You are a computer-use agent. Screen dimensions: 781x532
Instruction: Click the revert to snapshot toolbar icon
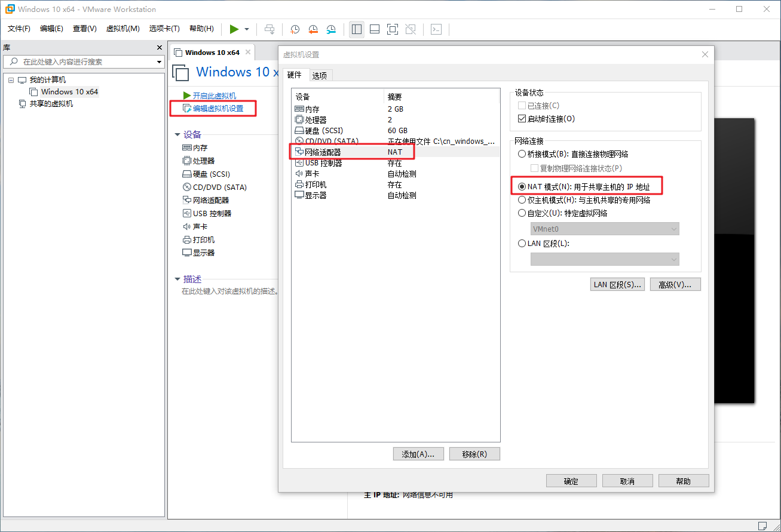pos(313,29)
